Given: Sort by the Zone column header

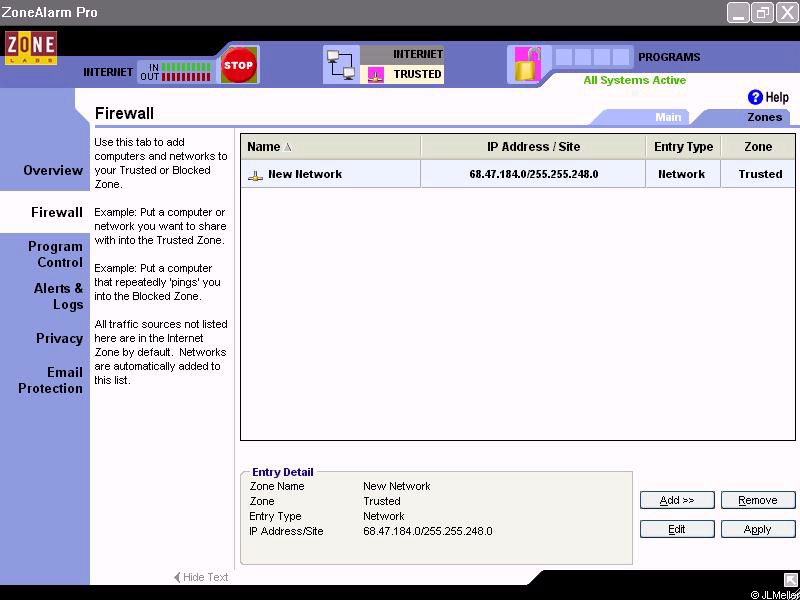Looking at the screenshot, I should tap(758, 147).
